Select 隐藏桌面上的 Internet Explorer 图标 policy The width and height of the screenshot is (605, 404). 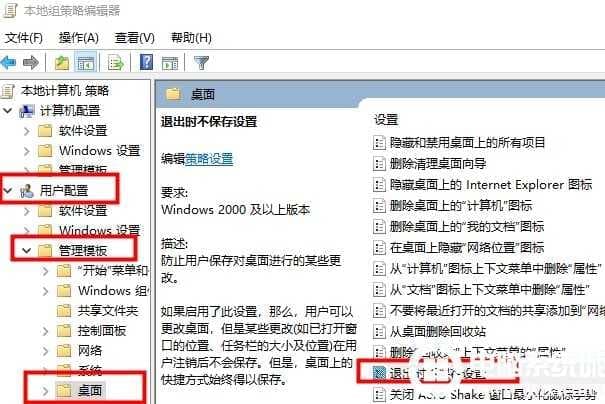coord(490,185)
